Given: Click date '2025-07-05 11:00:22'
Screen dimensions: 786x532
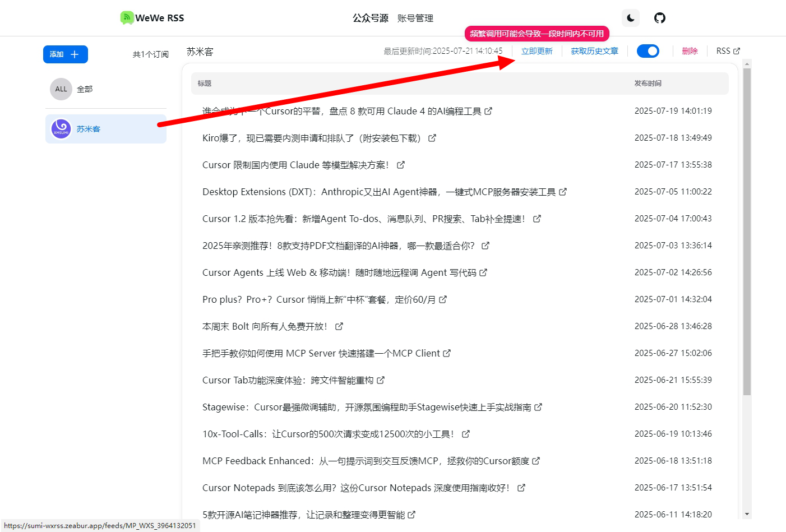Looking at the screenshot, I should coord(673,192).
